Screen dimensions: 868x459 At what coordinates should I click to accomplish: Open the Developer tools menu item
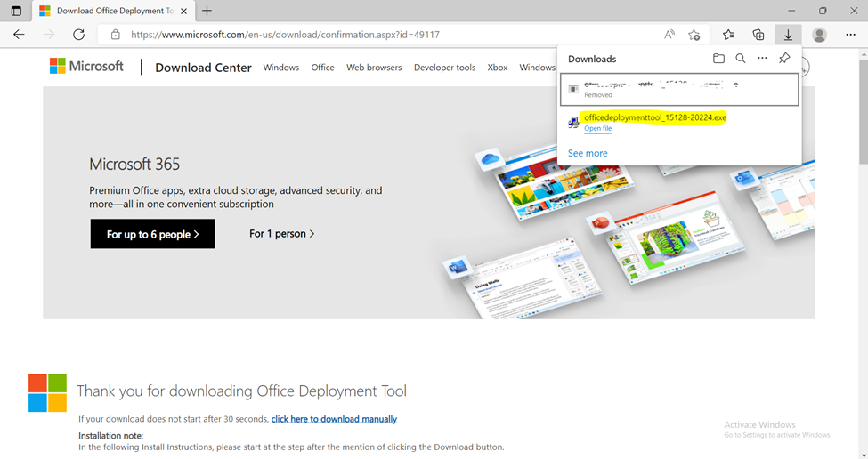(444, 68)
